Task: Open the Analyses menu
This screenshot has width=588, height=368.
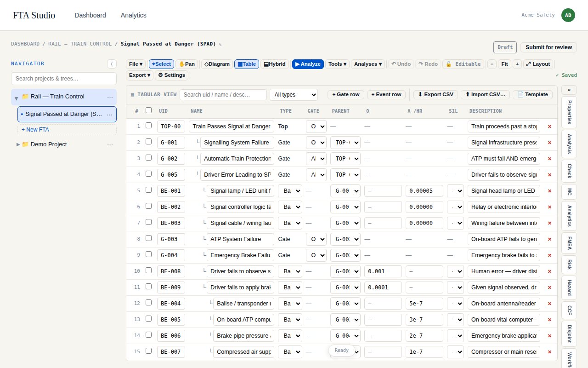Action: tap(368, 64)
